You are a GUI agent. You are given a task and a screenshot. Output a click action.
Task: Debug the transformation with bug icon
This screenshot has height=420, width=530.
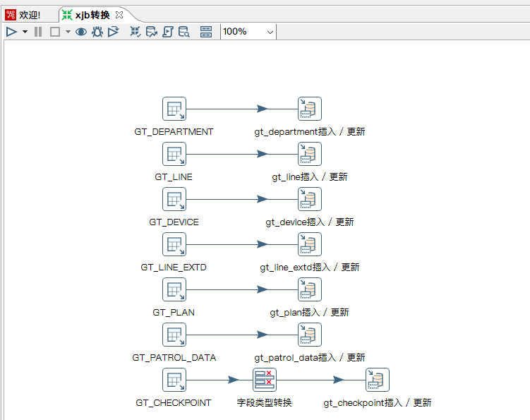pyautogui.click(x=97, y=32)
